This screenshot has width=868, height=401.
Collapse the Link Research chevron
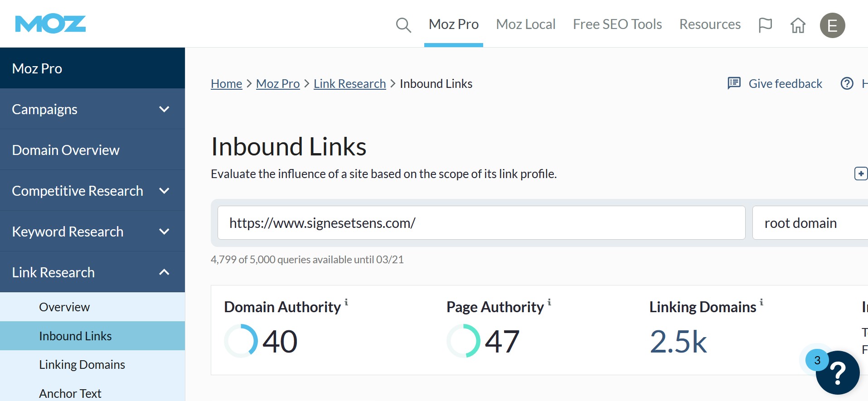click(x=164, y=272)
